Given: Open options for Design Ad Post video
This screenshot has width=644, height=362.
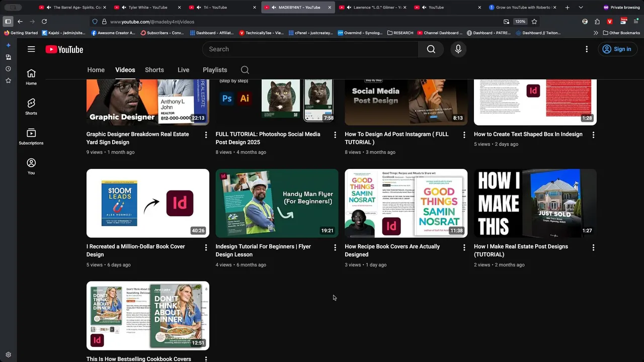Looking at the screenshot, I should (464, 135).
